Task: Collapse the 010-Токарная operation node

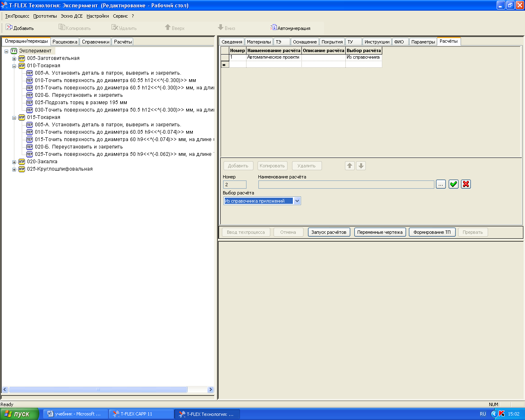Action: (14, 66)
